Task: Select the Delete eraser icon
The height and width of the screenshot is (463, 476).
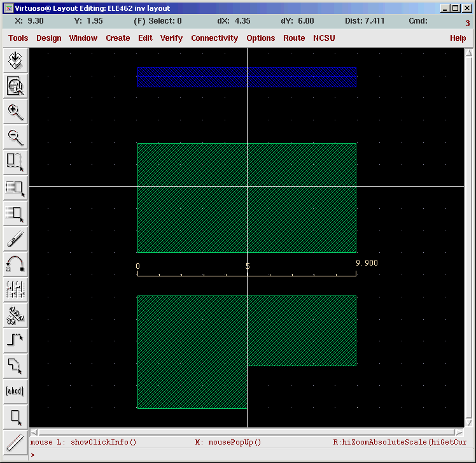Action: point(15,239)
